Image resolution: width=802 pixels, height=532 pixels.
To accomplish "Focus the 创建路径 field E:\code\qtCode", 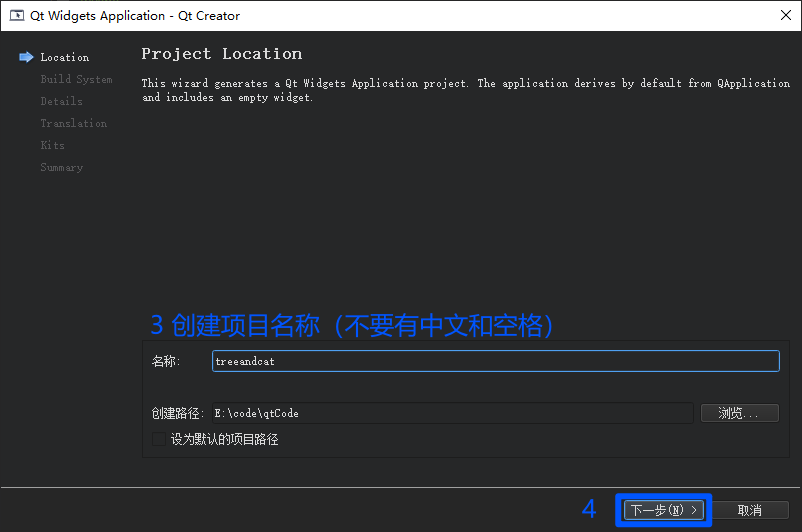I will coord(453,413).
